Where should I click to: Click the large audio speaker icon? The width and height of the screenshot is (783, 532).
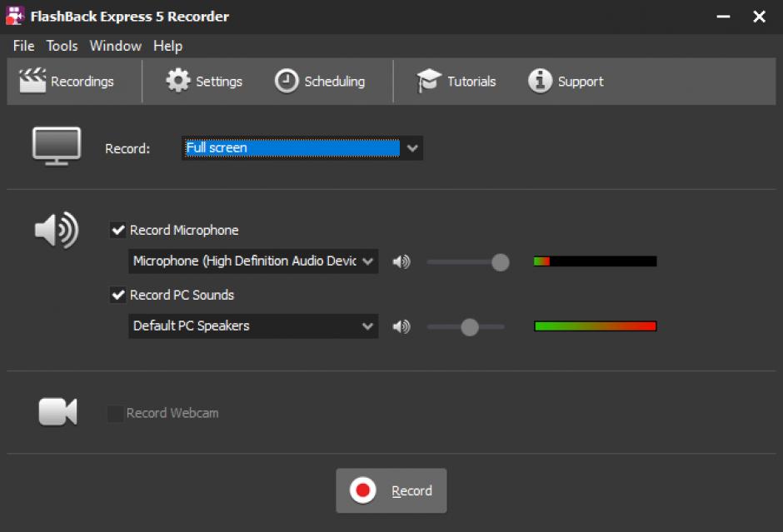tap(57, 230)
